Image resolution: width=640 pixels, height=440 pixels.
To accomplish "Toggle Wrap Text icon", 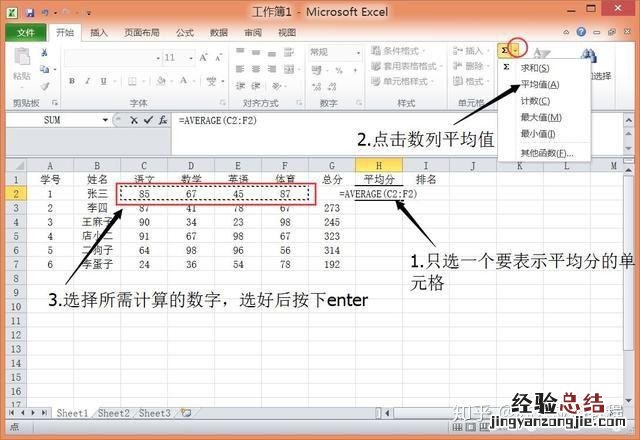I will [x=289, y=52].
